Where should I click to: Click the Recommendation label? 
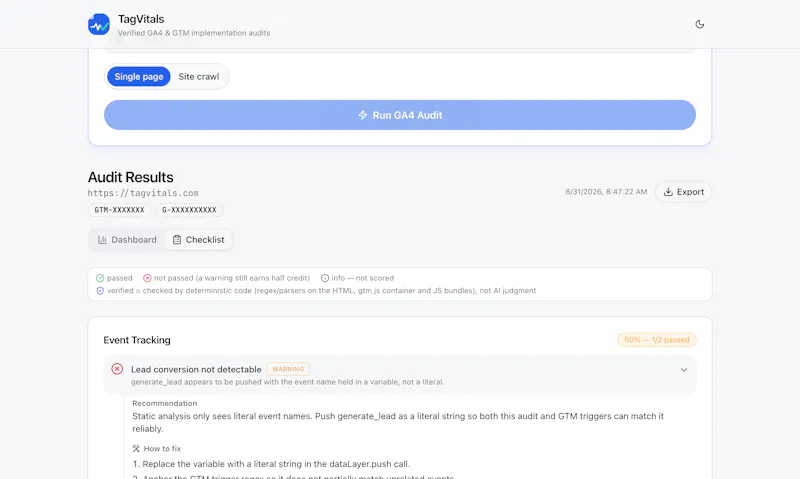164,403
